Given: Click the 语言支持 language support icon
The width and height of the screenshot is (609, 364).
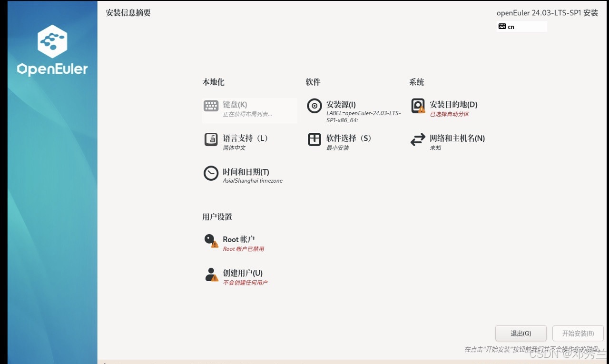Looking at the screenshot, I should coord(210,139).
